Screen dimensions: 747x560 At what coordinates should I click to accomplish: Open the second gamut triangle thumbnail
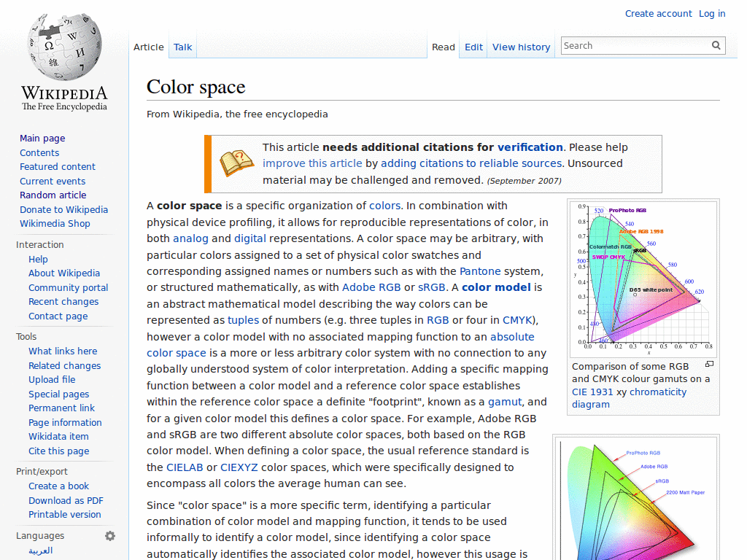[636, 499]
